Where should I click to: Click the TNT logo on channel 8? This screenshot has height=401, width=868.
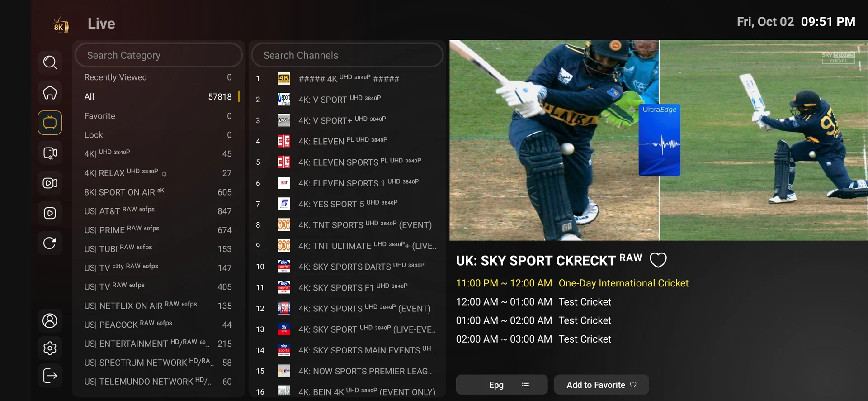tap(284, 225)
